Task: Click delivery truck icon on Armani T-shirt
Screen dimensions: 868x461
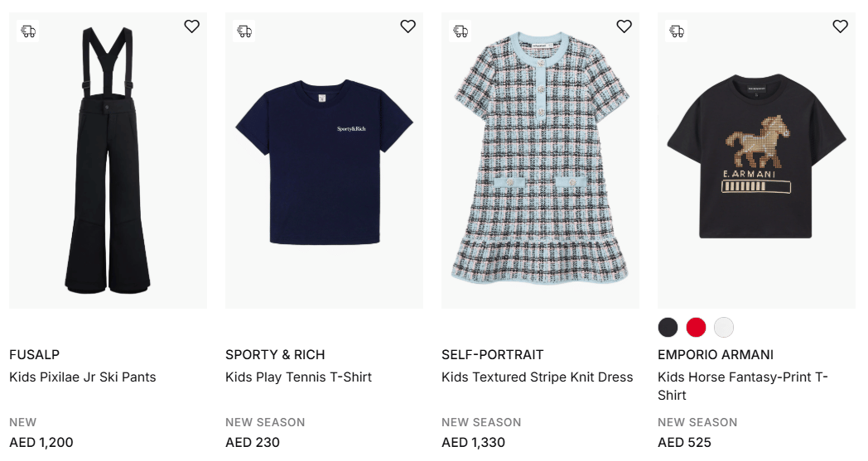Action: tap(677, 31)
